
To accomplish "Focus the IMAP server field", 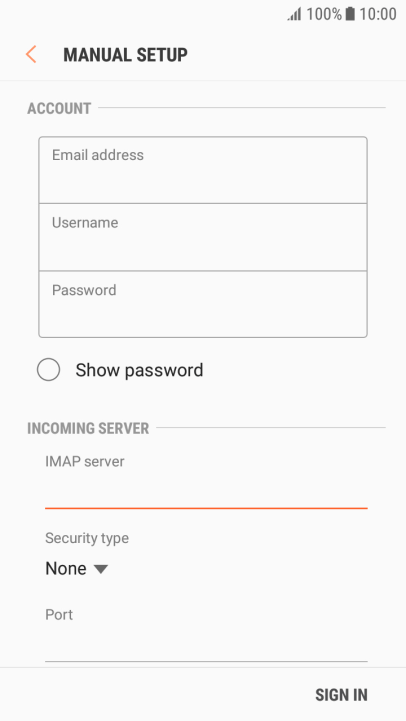I will (x=206, y=492).
